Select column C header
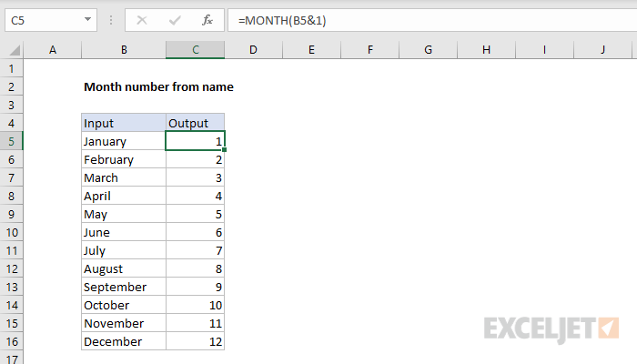This screenshot has height=364, width=637. click(x=195, y=49)
